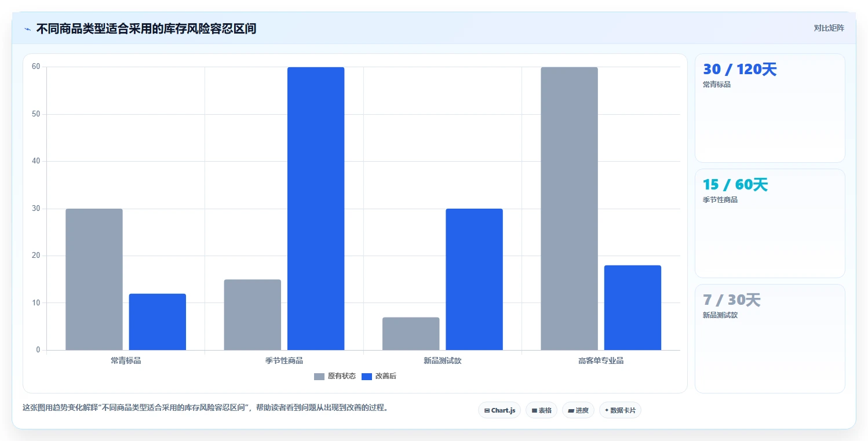Click the y-axis value 30
The height and width of the screenshot is (441, 868).
36,209
